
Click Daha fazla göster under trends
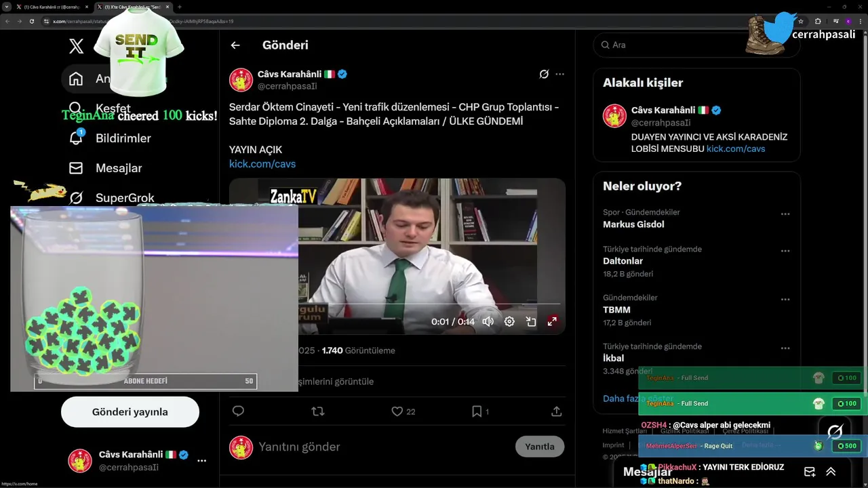(638, 399)
